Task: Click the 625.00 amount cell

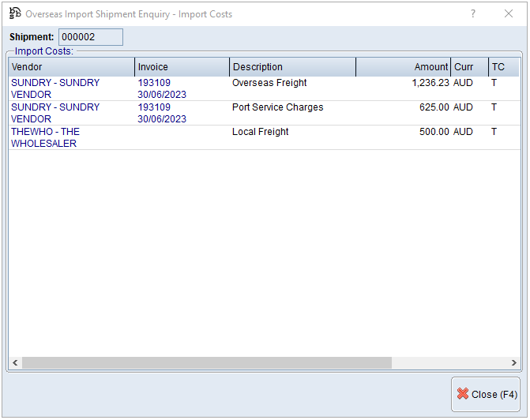Action: 434,107
